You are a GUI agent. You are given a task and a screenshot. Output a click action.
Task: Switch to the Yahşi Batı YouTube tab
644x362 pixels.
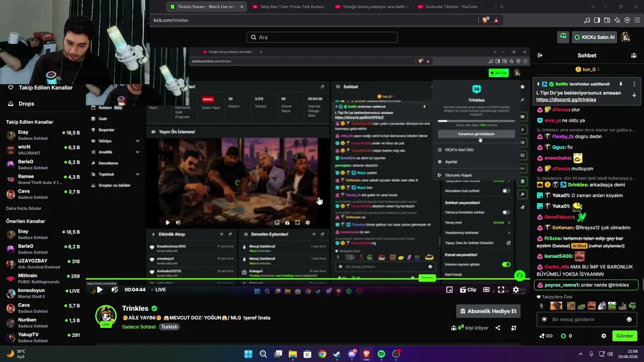point(289,7)
